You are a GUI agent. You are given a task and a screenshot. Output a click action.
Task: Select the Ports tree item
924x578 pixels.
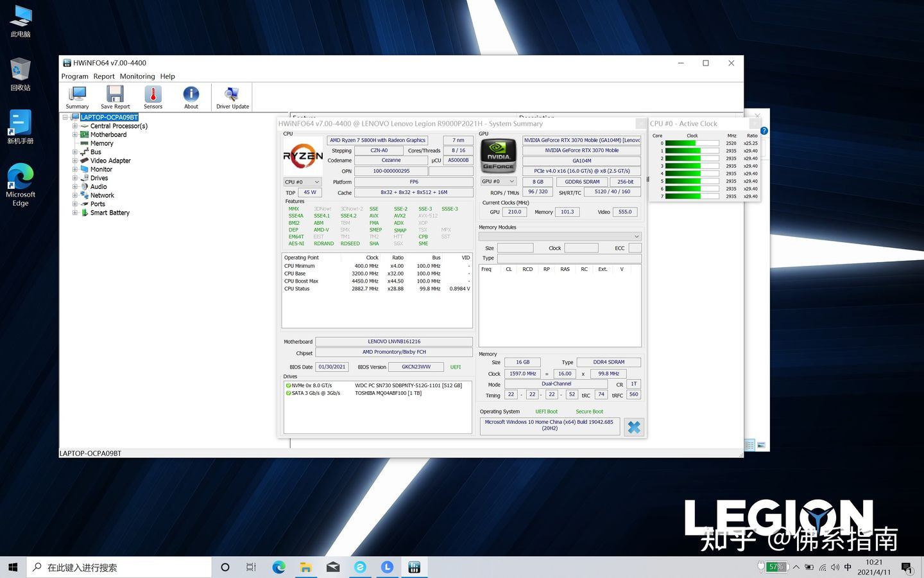(x=98, y=204)
